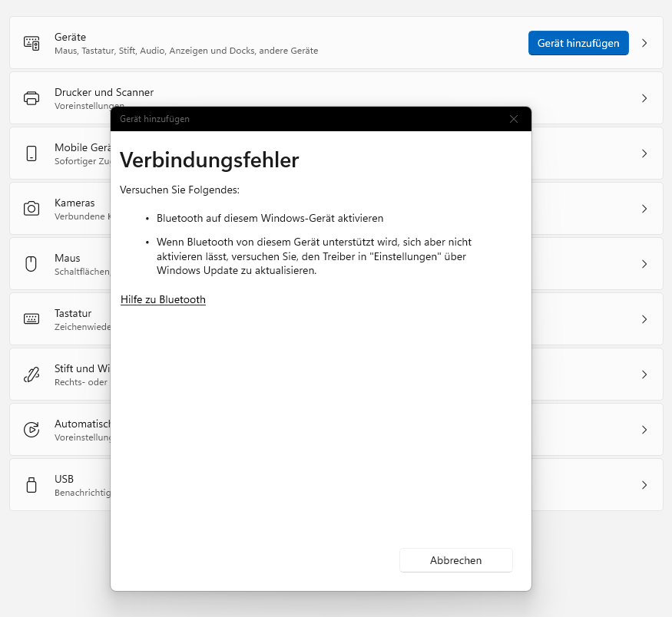Open the USB row chevron
Viewport: 672px width, 617px height.
pos(644,485)
